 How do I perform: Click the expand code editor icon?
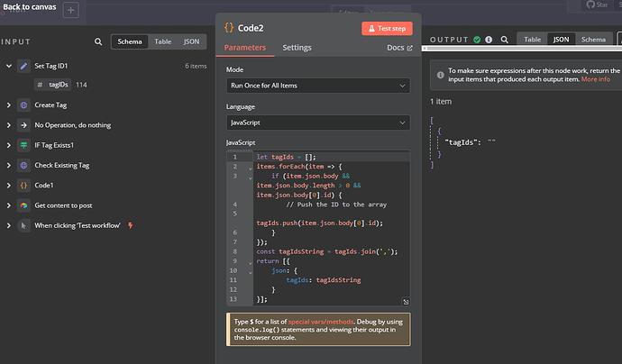click(406, 302)
